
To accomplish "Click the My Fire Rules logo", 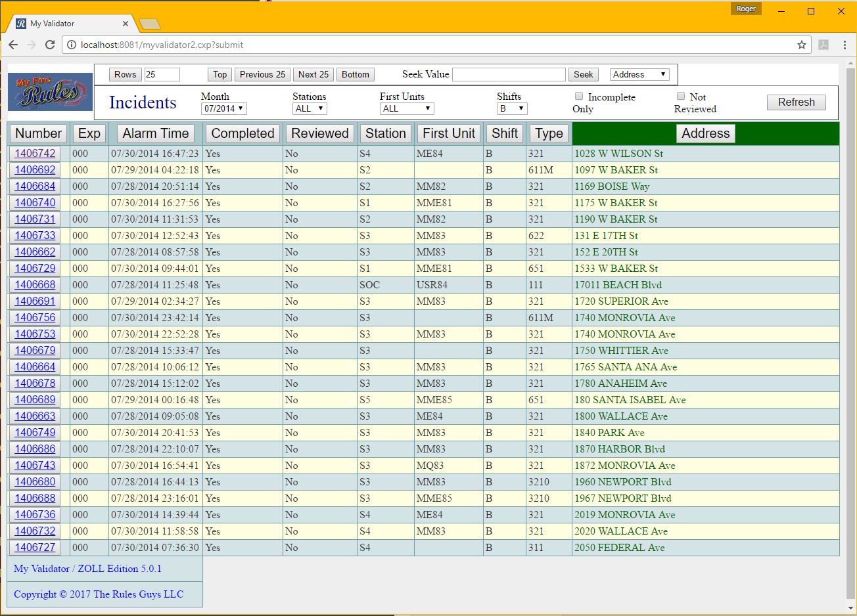I will pos(50,93).
